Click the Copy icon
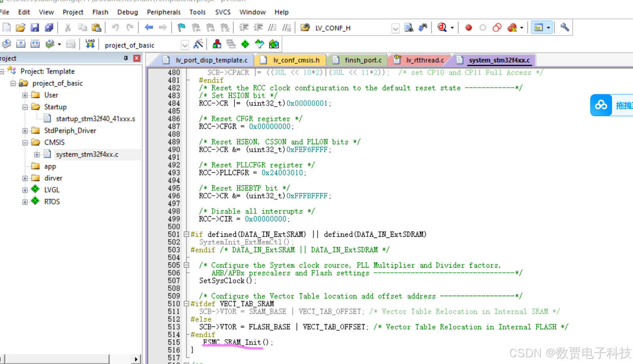 [x=82, y=27]
